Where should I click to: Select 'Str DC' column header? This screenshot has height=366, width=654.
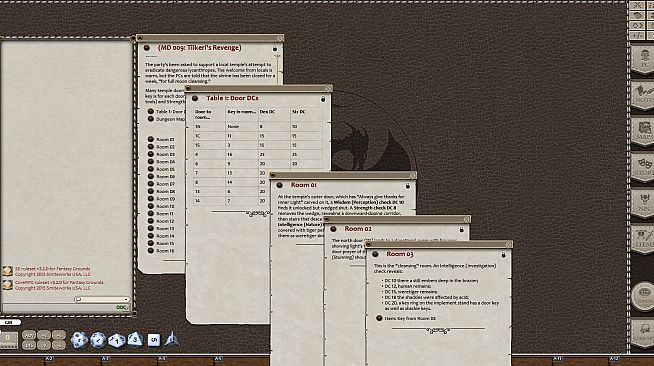pyautogui.click(x=307, y=114)
